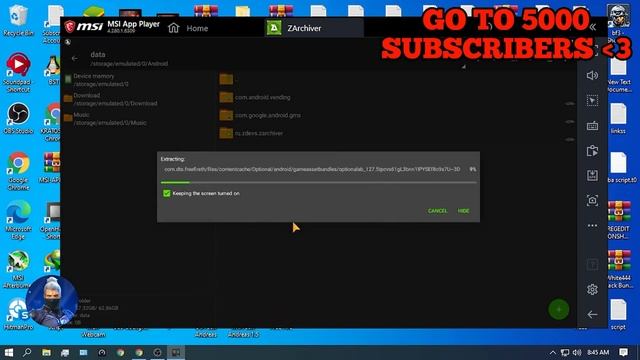Click the help question mark icon
The width and height of the screenshot is (640, 360).
pos(592,264)
